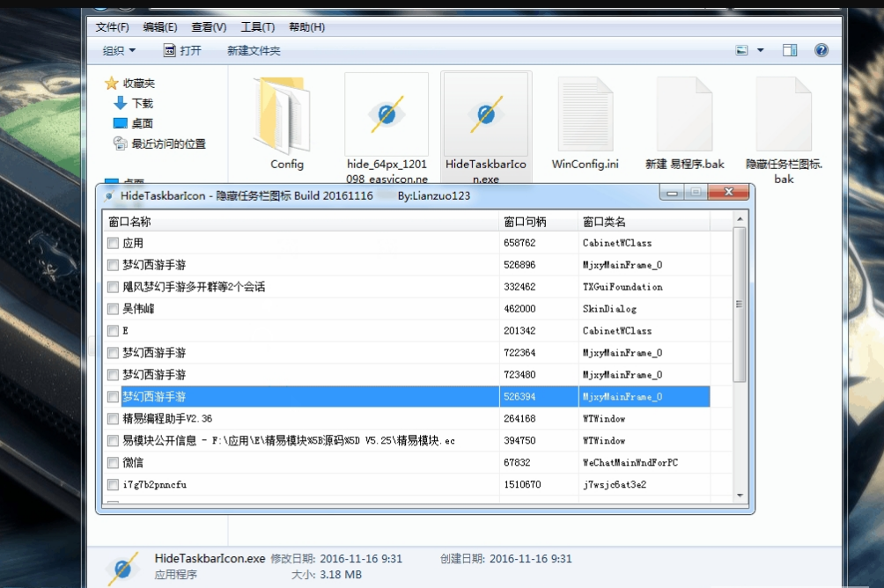Select the Config folder icon
Image resolution: width=884 pixels, height=588 pixels.
[x=284, y=115]
